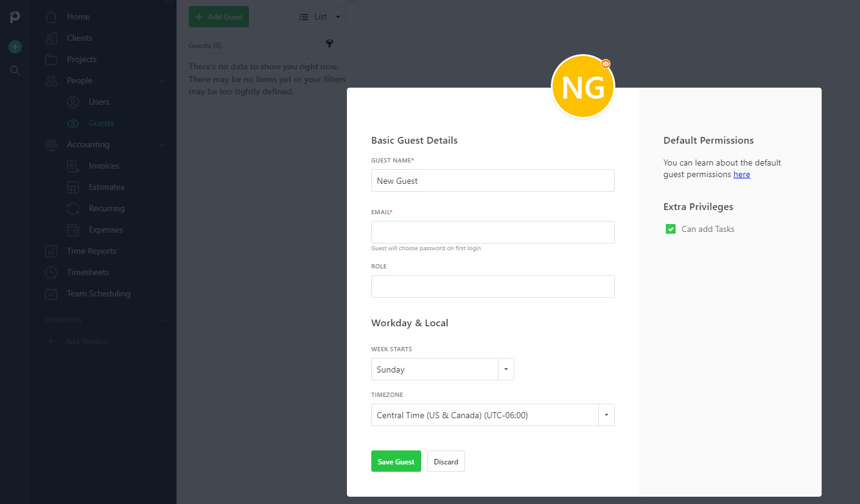This screenshot has height=504, width=860.
Task: Open Expenses under Accounting
Action: click(106, 229)
